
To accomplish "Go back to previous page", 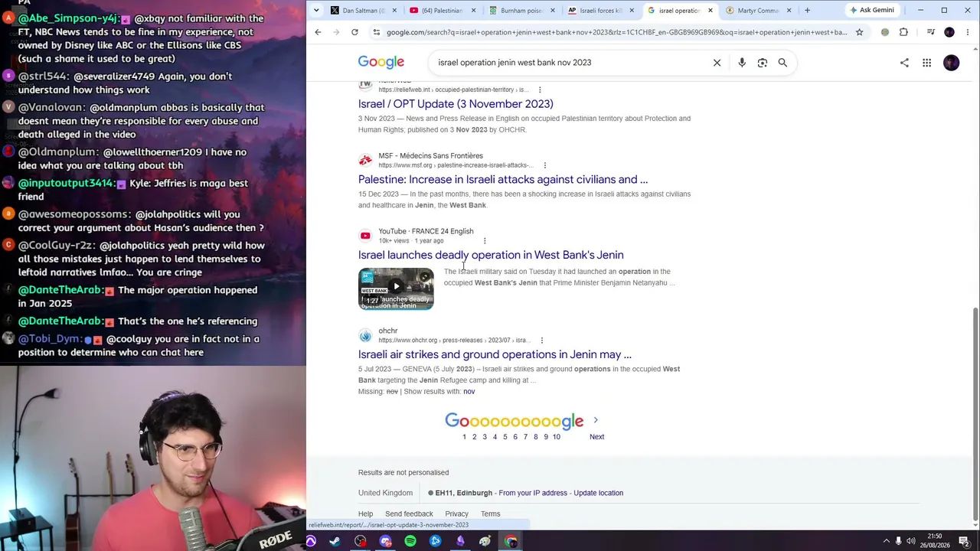I will (318, 32).
